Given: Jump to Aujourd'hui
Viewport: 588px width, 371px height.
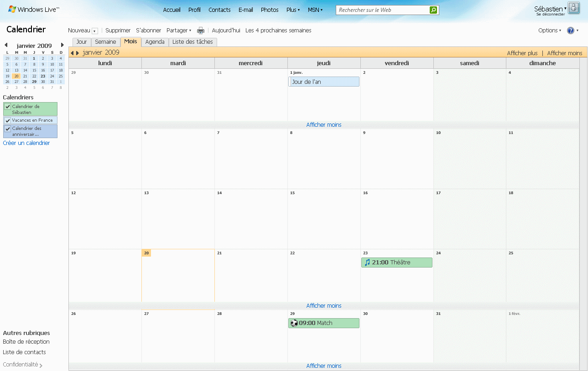Looking at the screenshot, I should tap(226, 31).
